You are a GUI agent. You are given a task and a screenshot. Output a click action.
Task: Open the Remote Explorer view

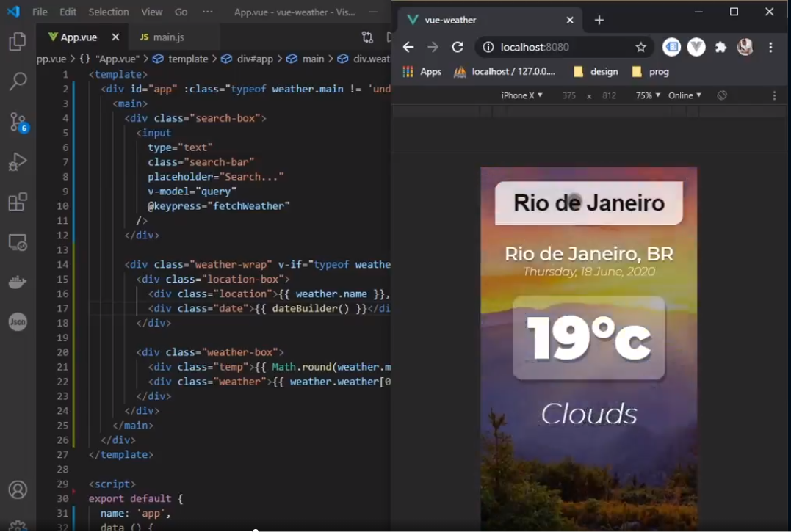[18, 242]
